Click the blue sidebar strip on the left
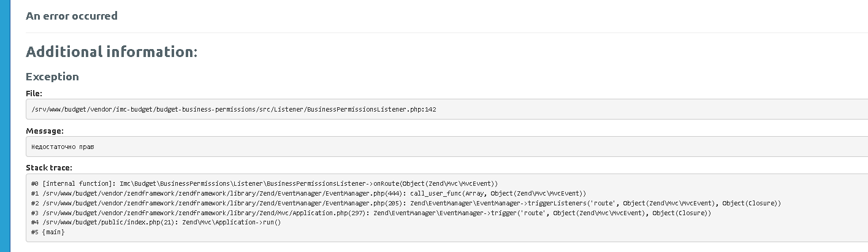The height and width of the screenshot is (252, 868). (5, 126)
